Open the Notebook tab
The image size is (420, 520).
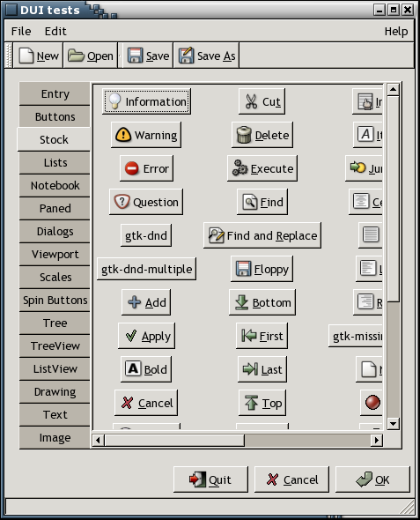[55, 185]
